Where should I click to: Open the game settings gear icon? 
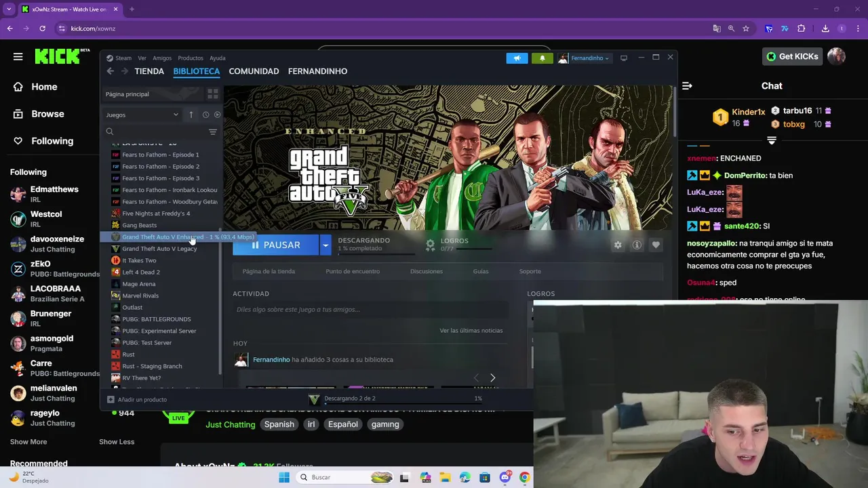coord(617,245)
